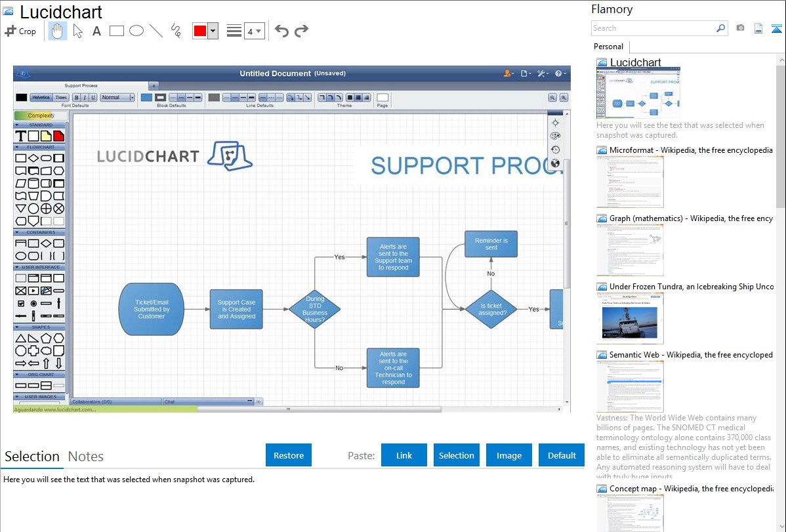The image size is (786, 532).
Task: Switch to the Notes tab
Action: point(86,457)
